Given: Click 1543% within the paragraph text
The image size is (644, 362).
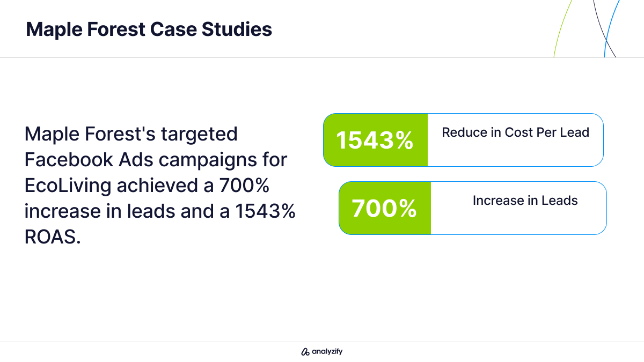Looking at the screenshot, I should 265,211.
